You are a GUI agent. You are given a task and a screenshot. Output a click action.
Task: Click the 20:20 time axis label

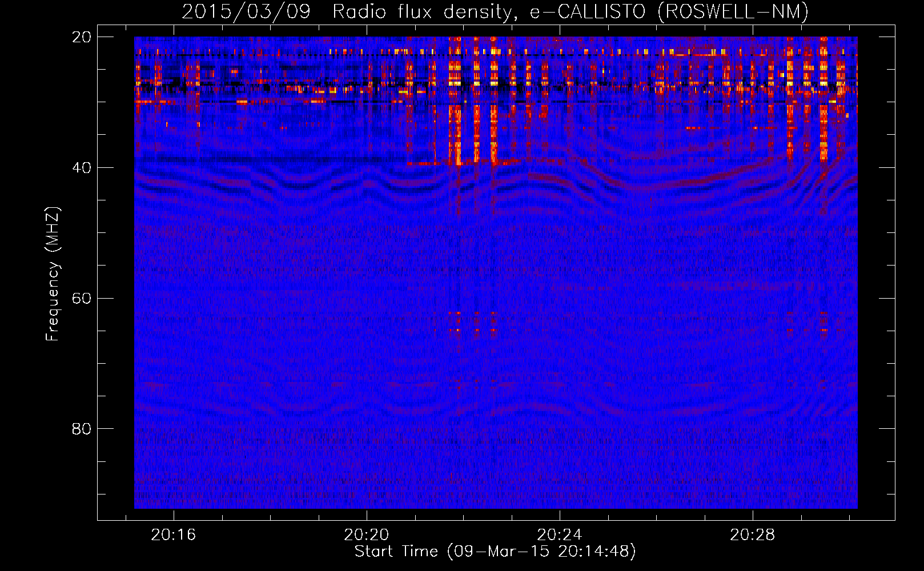click(366, 534)
